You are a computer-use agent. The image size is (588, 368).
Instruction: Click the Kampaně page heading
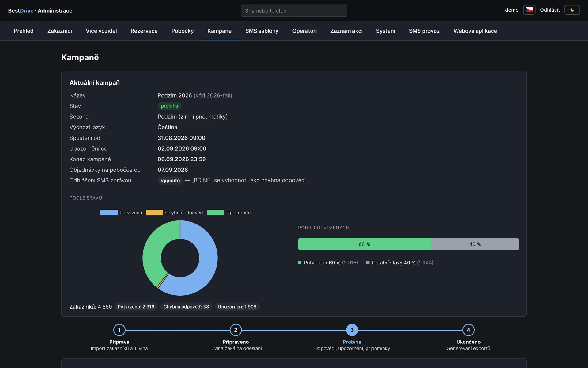(80, 57)
